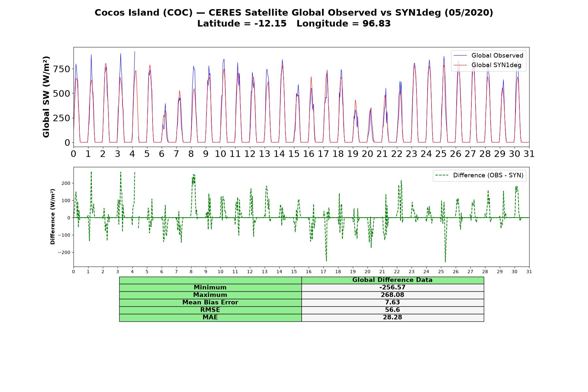Click the RMSE value 56.6 cell

392,310
